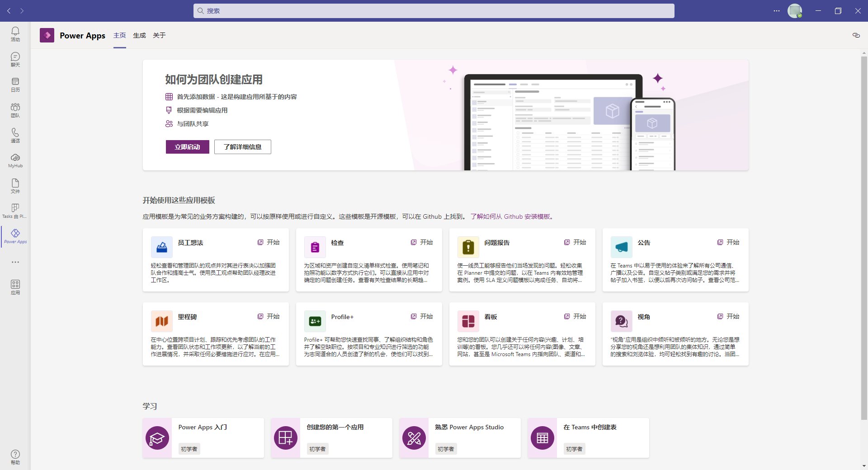The width and height of the screenshot is (868, 470).
Task: Click 开始 on the 公告 card
Action: pos(728,242)
